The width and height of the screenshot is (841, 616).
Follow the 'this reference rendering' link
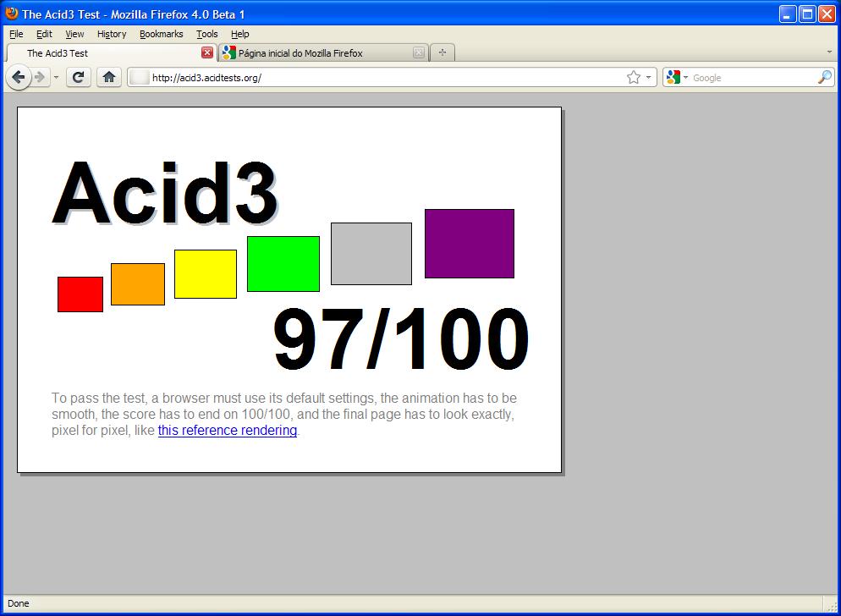coord(228,431)
